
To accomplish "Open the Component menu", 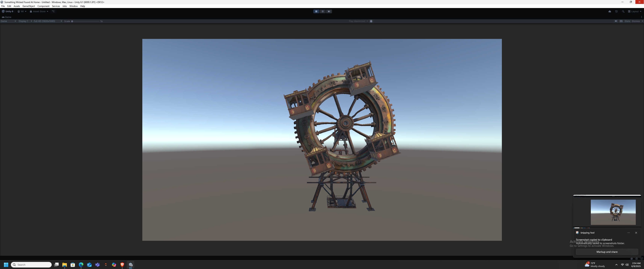I will pyautogui.click(x=43, y=6).
